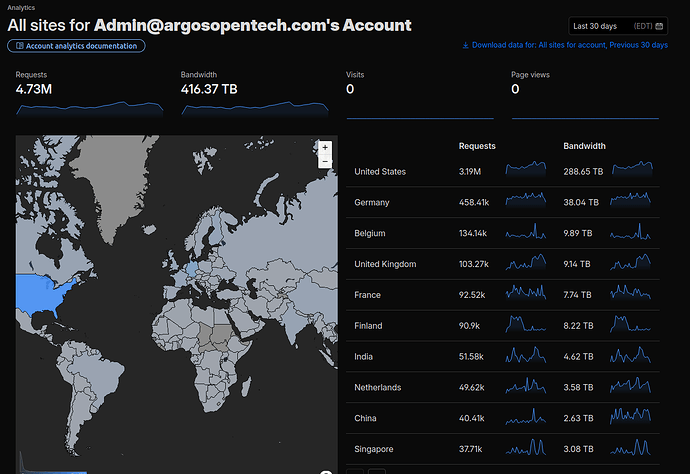Select the Requests 4.73M metric card

(x=90, y=93)
